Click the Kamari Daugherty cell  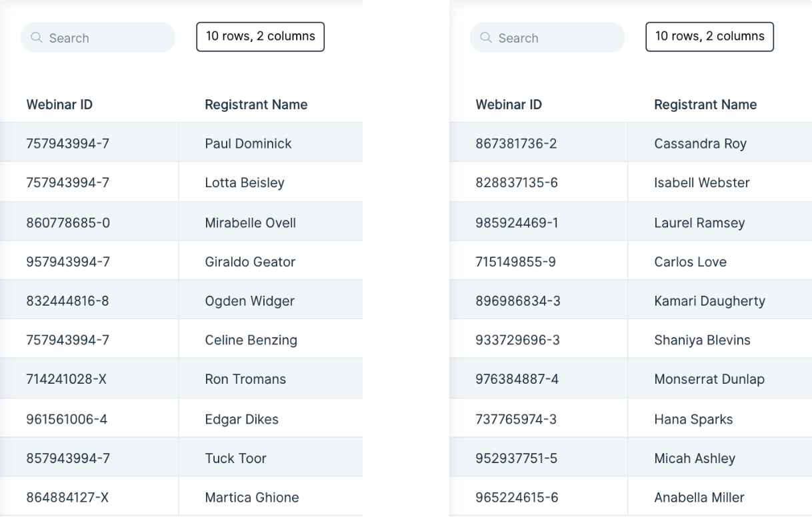[x=720, y=301]
